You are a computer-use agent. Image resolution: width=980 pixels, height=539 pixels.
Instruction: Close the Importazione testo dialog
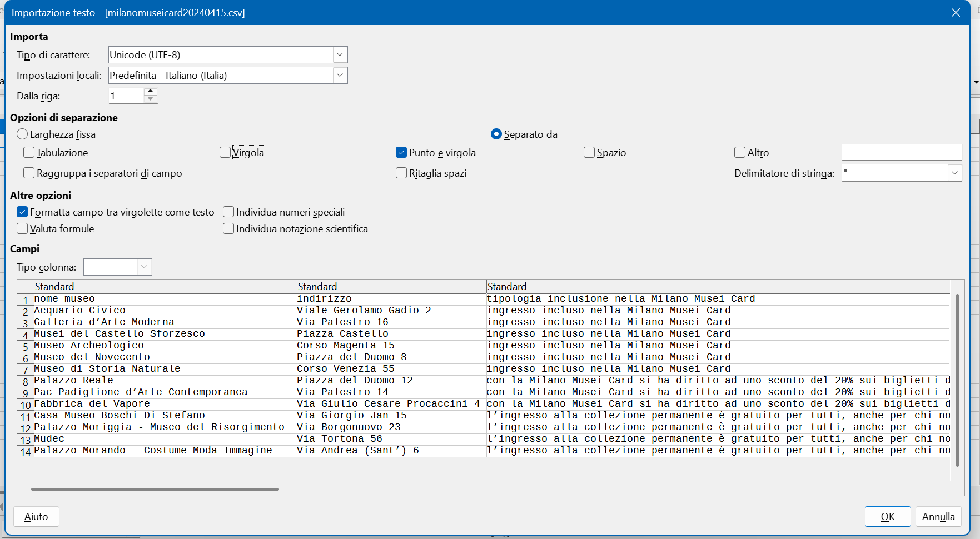point(956,12)
